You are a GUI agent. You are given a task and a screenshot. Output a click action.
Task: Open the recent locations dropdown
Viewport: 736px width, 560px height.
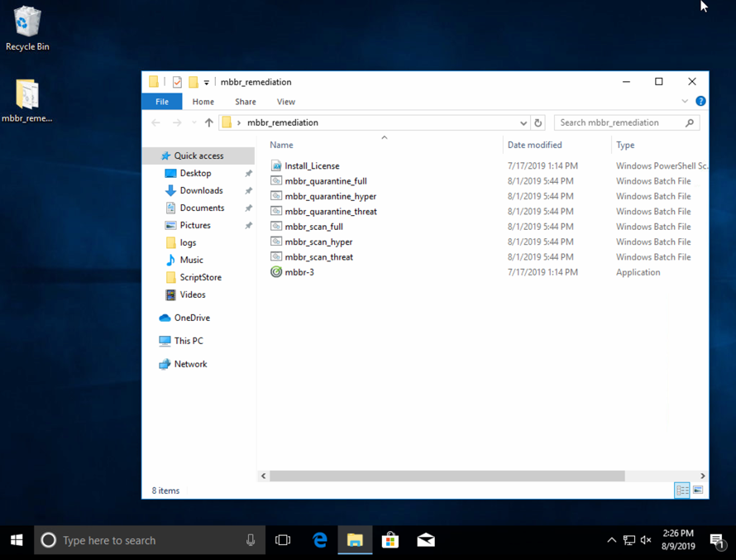click(194, 122)
